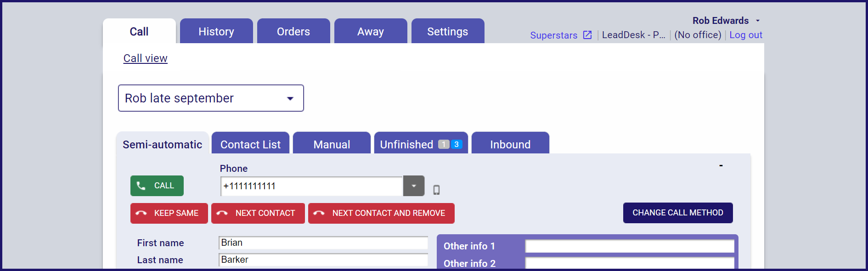
Task: Switch to the History tab
Action: (216, 31)
